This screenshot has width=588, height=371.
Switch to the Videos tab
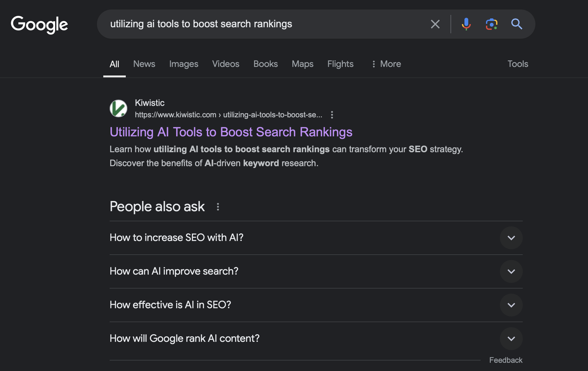226,64
